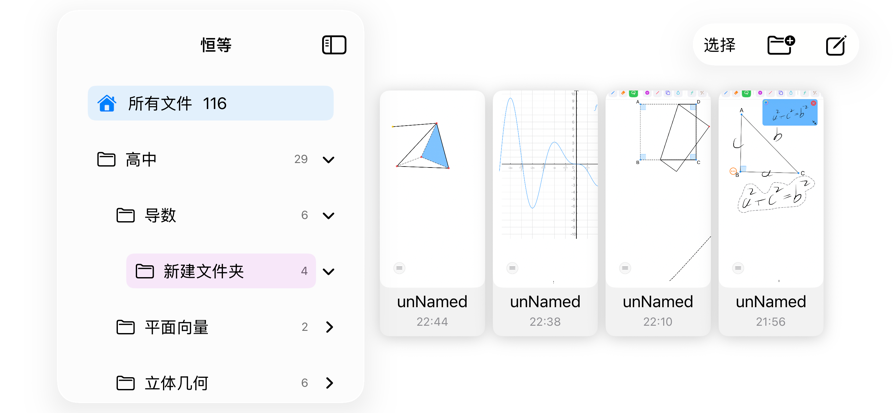This screenshot has width=896, height=413.
Task: Open the 新建文件夹 folder item
Action: coord(221,271)
